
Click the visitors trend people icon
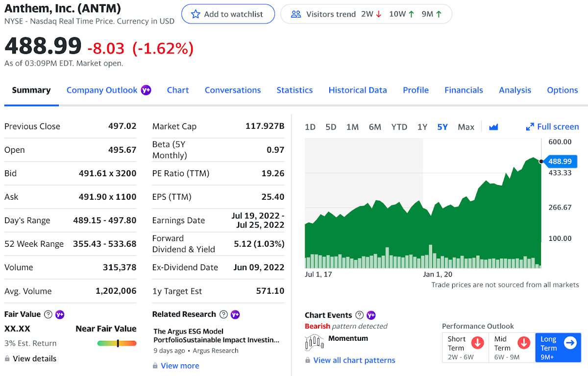(296, 14)
